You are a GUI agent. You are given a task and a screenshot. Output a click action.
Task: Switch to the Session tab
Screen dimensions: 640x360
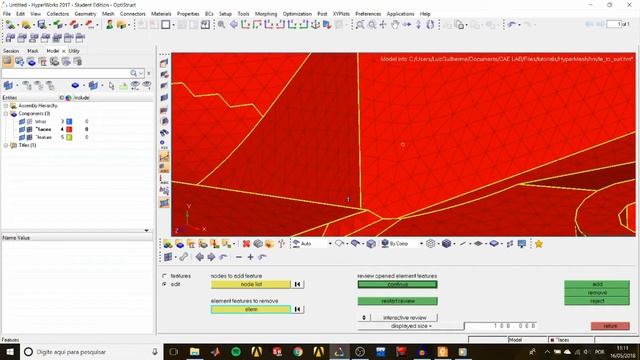(11, 51)
